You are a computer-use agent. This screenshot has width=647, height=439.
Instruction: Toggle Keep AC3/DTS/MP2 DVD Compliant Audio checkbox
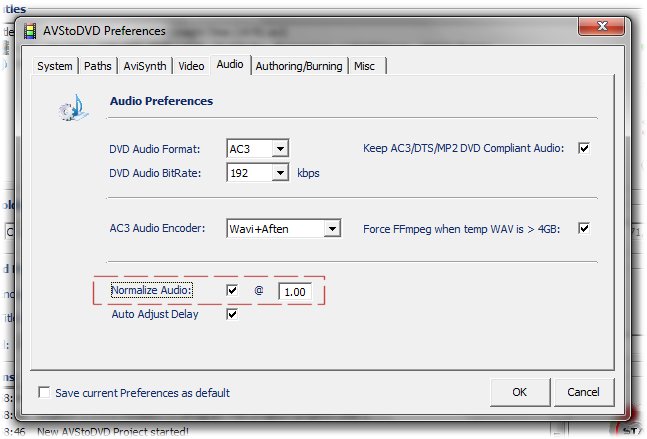584,148
